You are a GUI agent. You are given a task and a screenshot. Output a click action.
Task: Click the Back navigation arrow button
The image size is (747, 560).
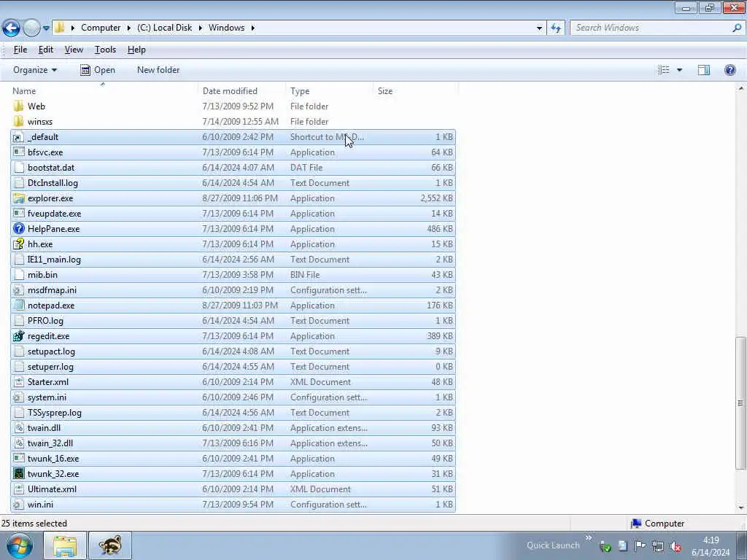[x=11, y=28]
